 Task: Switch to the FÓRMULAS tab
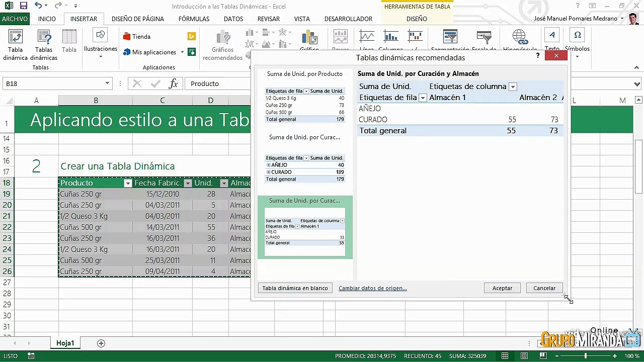coord(194,19)
